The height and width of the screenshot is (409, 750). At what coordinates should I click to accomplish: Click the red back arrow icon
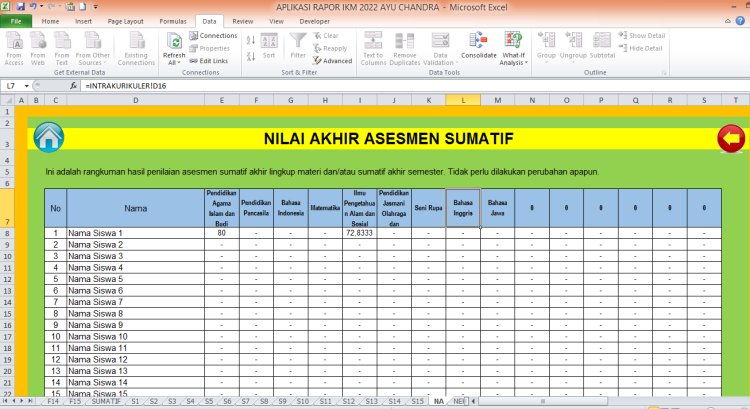[731, 138]
